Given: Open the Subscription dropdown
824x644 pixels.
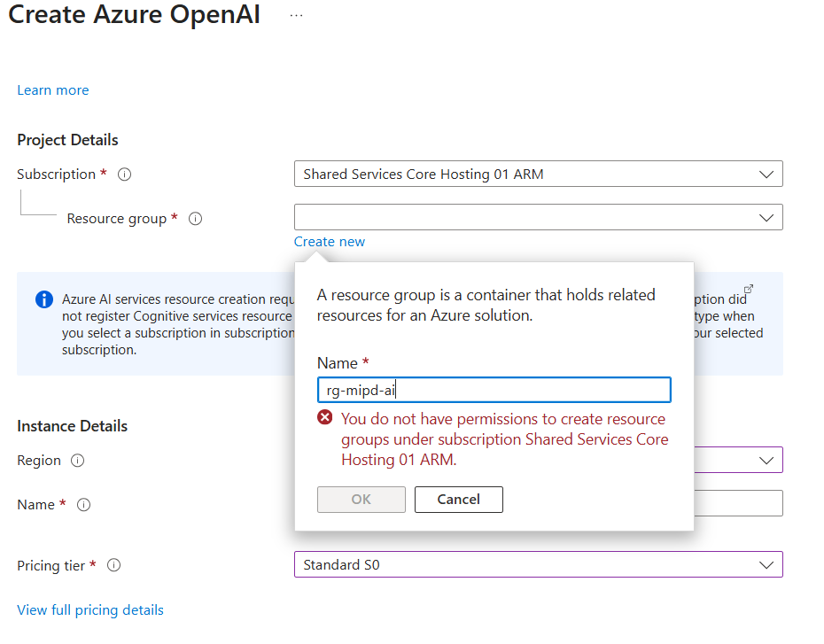Looking at the screenshot, I should [539, 174].
